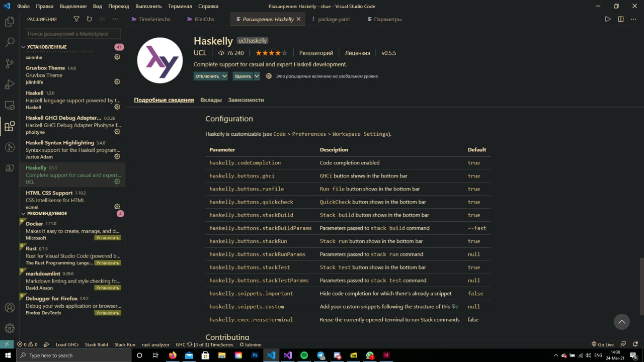Open the Run and Debug view
644x362 pixels.
point(10,84)
